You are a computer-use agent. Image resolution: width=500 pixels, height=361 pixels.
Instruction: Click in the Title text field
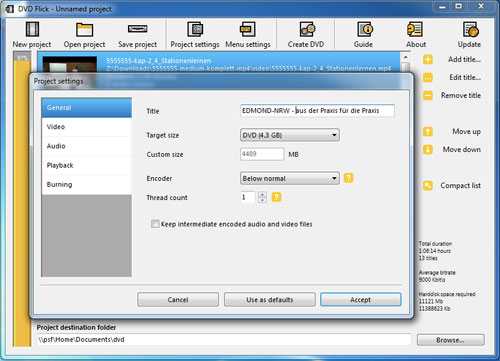coord(317,111)
